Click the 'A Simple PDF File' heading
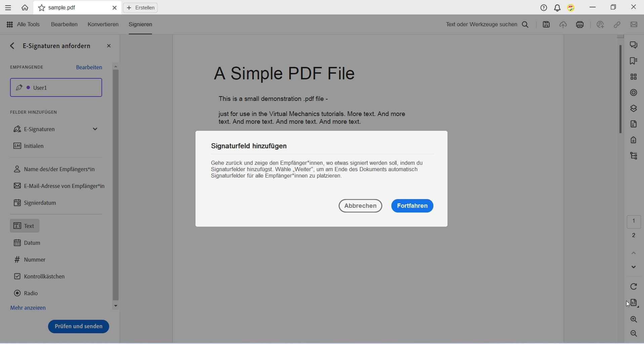 284,73
